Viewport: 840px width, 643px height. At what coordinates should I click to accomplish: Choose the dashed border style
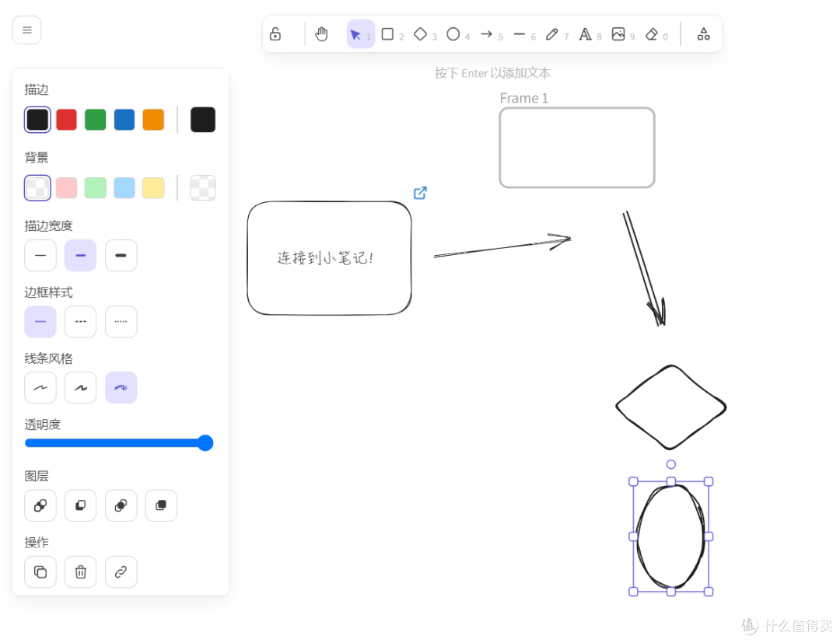81,322
